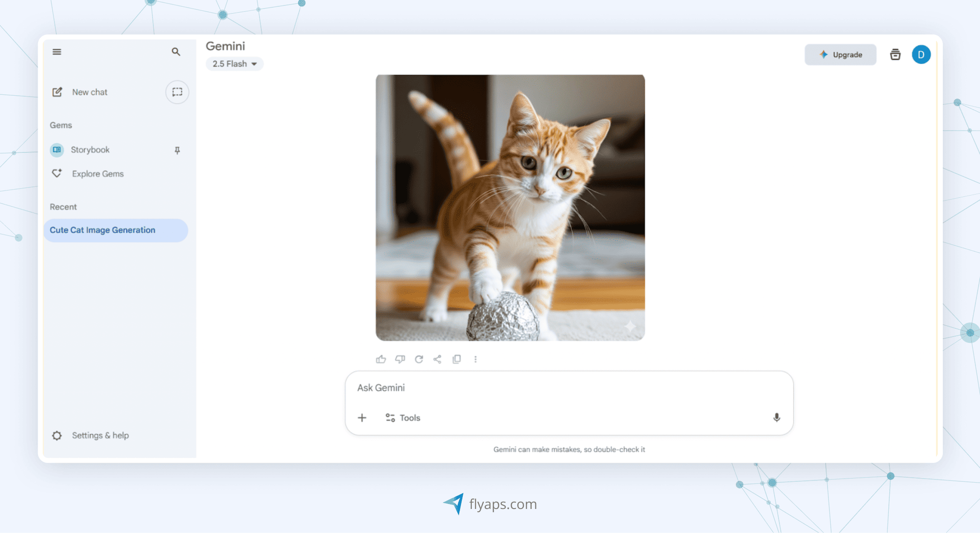
Task: Click the plus icon to add files
Action: click(362, 418)
